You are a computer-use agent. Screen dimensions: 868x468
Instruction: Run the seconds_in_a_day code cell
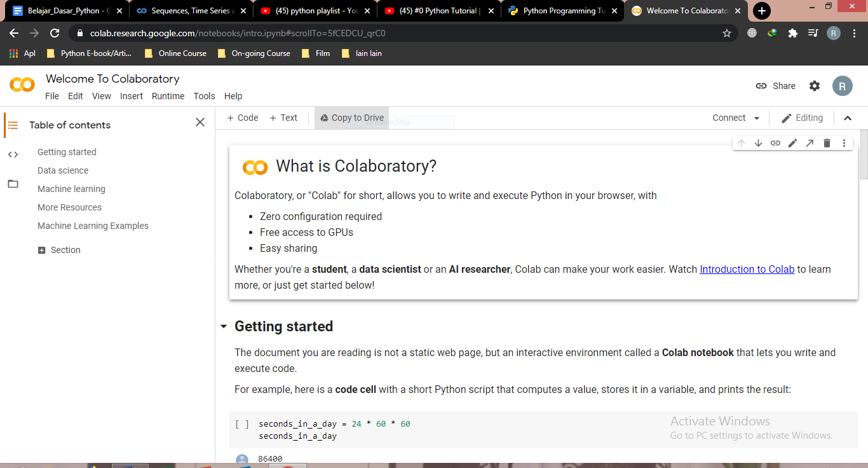(x=241, y=423)
